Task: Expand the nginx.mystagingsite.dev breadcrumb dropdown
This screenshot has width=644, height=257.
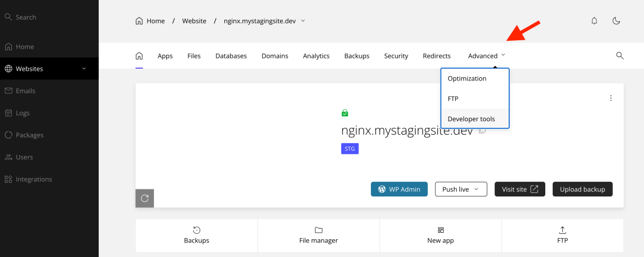Action: click(303, 21)
